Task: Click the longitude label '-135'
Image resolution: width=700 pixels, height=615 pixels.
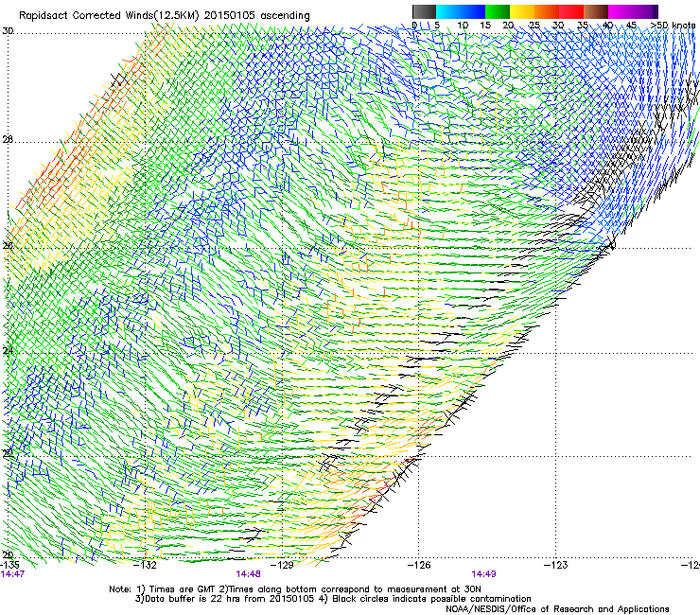Action: click(x=9, y=565)
